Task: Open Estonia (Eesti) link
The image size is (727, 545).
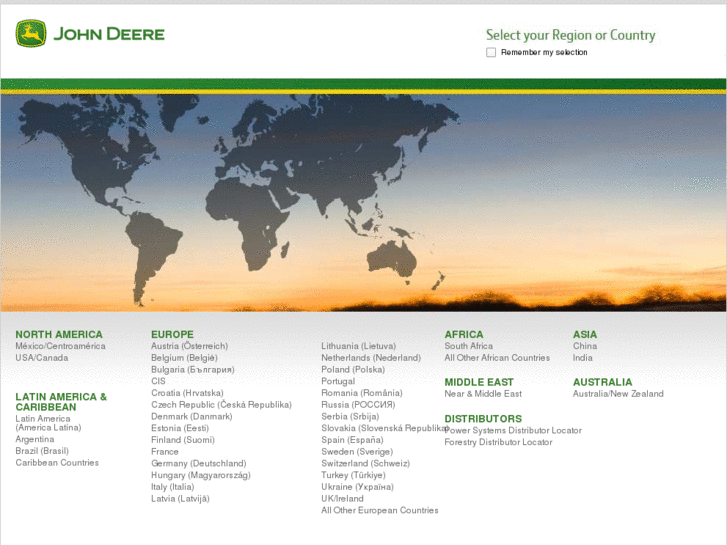Action: pos(180,428)
